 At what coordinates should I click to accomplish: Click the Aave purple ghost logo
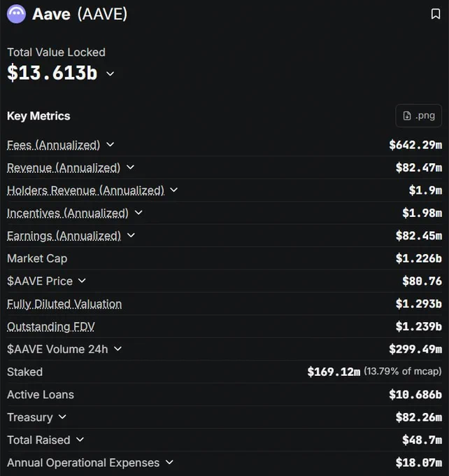point(16,14)
